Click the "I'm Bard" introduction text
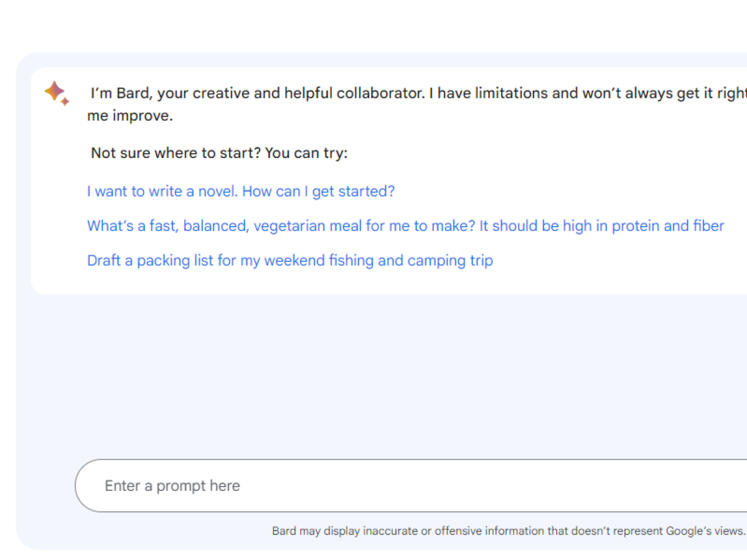The height and width of the screenshot is (560, 747). tap(418, 105)
